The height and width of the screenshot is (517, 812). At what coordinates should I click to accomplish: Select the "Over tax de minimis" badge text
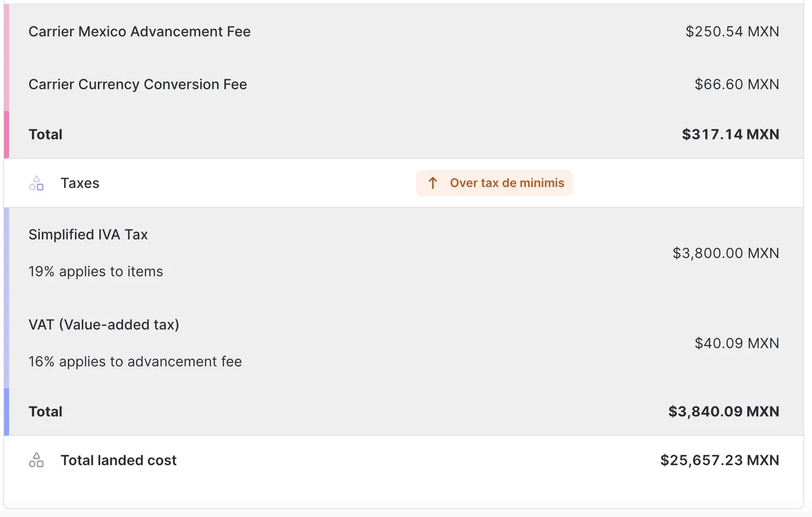pos(507,183)
